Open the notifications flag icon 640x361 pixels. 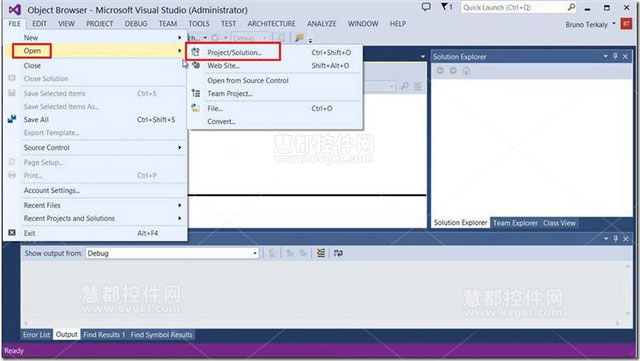[447, 7]
